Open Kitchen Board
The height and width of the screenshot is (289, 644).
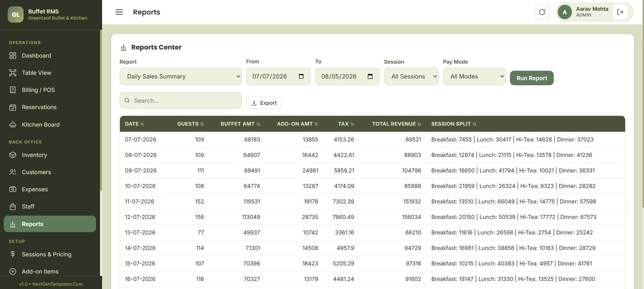[50, 125]
